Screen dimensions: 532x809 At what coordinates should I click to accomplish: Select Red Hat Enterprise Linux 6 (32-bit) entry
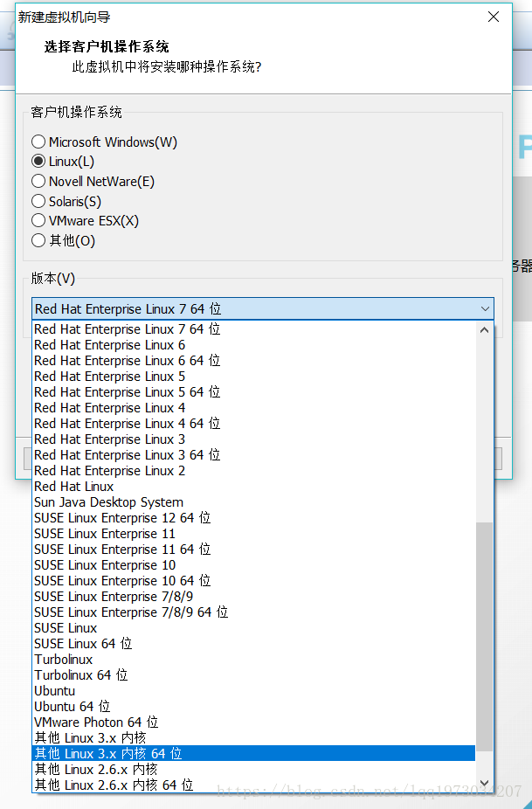click(x=253, y=344)
